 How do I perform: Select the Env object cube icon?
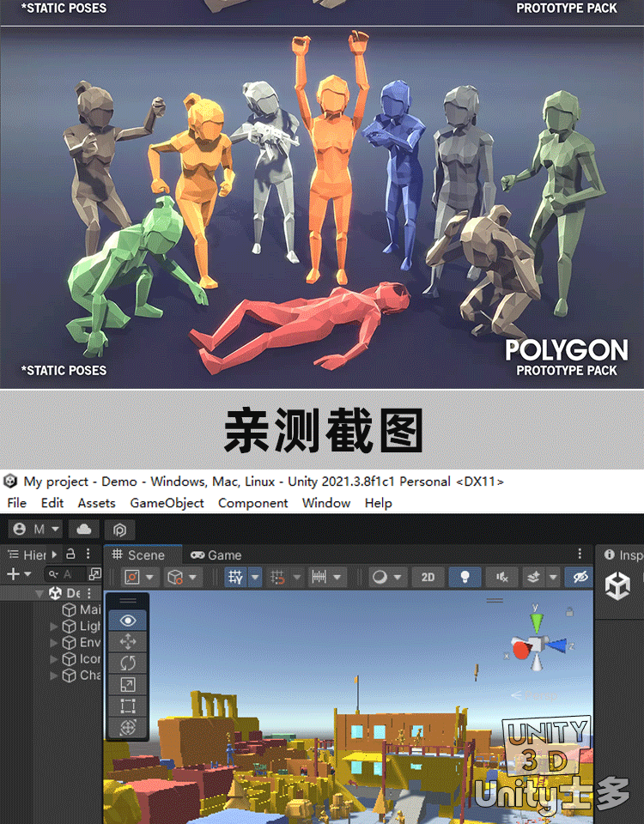(69, 643)
